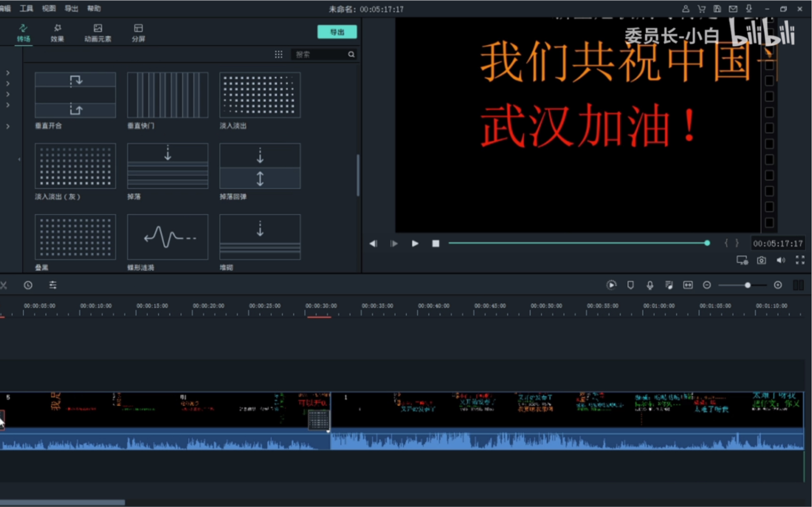Select the transition block on the video clip
812x507 pixels.
coord(318,420)
